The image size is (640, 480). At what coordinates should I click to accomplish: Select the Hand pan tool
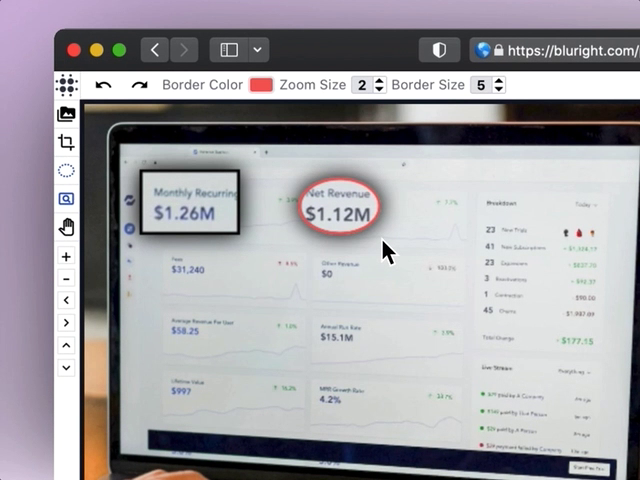(x=66, y=227)
